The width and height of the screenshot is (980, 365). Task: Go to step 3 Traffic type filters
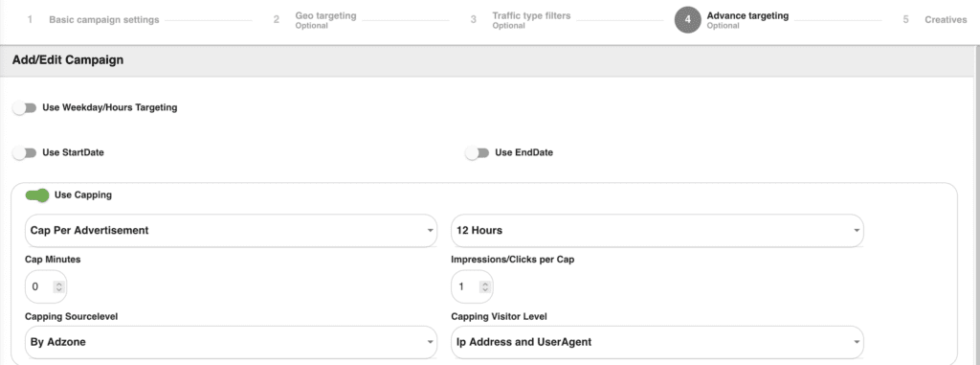522,20
